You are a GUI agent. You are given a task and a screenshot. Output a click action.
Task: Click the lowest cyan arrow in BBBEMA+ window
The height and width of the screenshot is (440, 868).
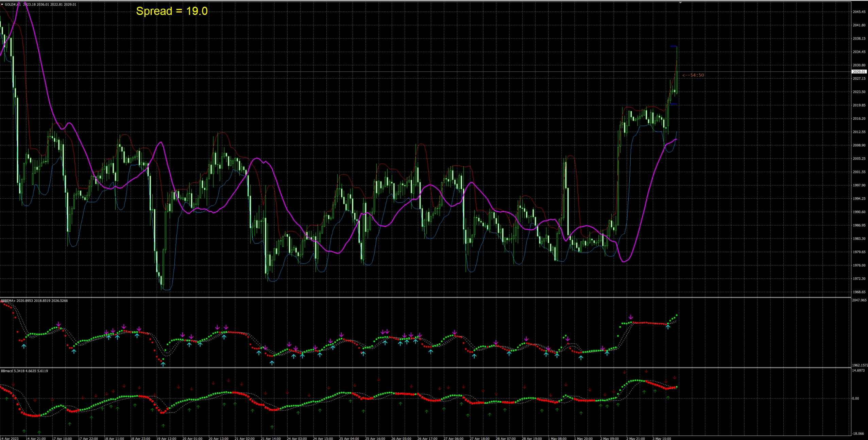pos(163,364)
